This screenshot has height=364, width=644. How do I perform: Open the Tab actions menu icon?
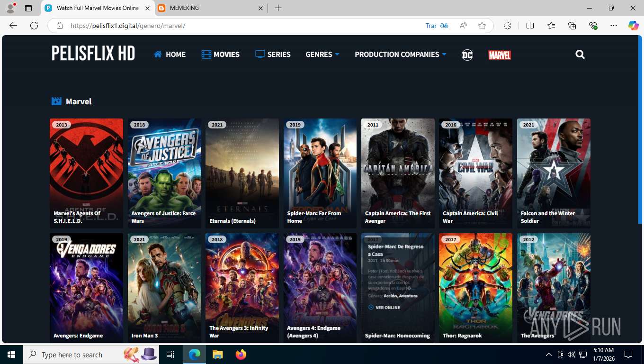tap(28, 8)
